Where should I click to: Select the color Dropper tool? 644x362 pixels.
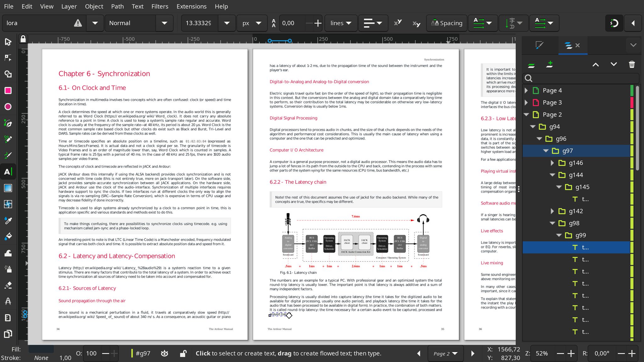tap(8, 221)
